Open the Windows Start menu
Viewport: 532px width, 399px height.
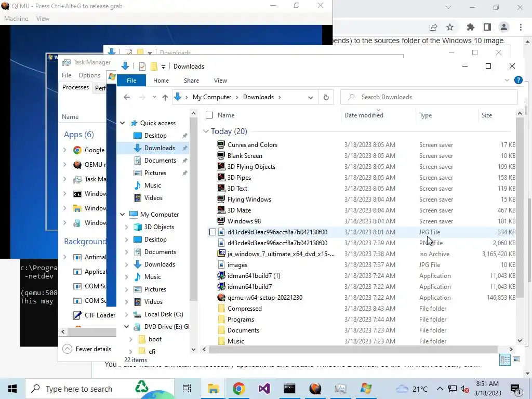[12, 389]
